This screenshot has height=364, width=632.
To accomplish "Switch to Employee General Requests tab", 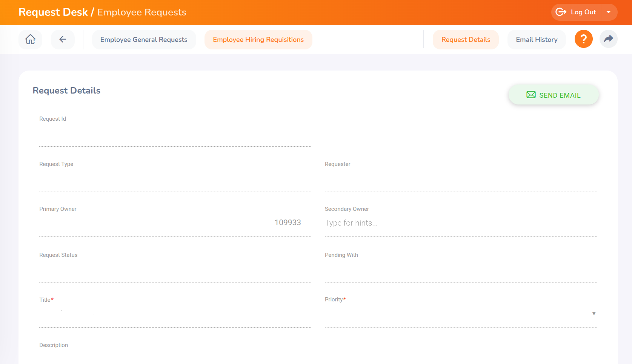I will coord(144,40).
